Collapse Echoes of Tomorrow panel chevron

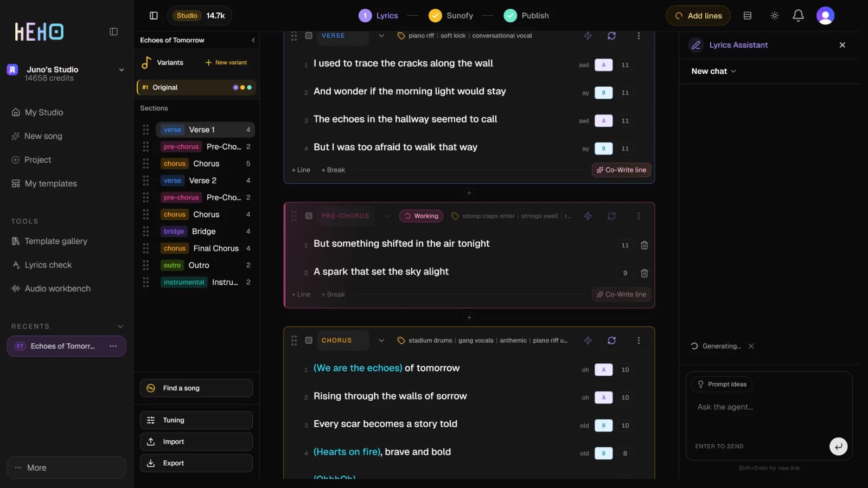253,40
